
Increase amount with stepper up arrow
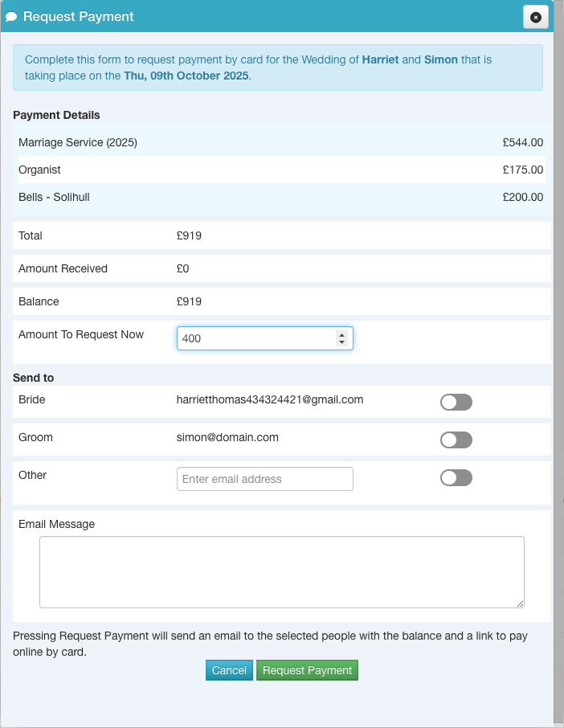pos(342,334)
